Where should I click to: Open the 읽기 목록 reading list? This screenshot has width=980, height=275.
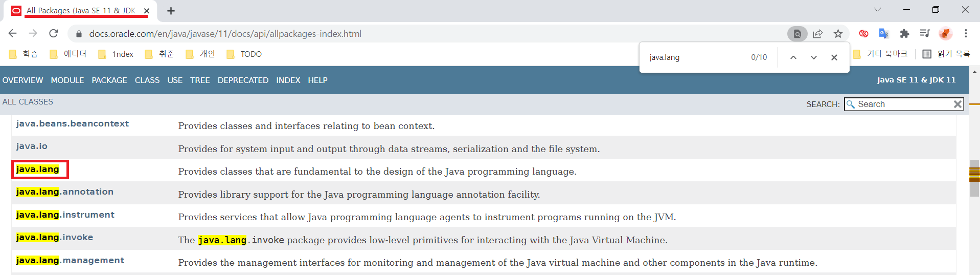click(946, 54)
